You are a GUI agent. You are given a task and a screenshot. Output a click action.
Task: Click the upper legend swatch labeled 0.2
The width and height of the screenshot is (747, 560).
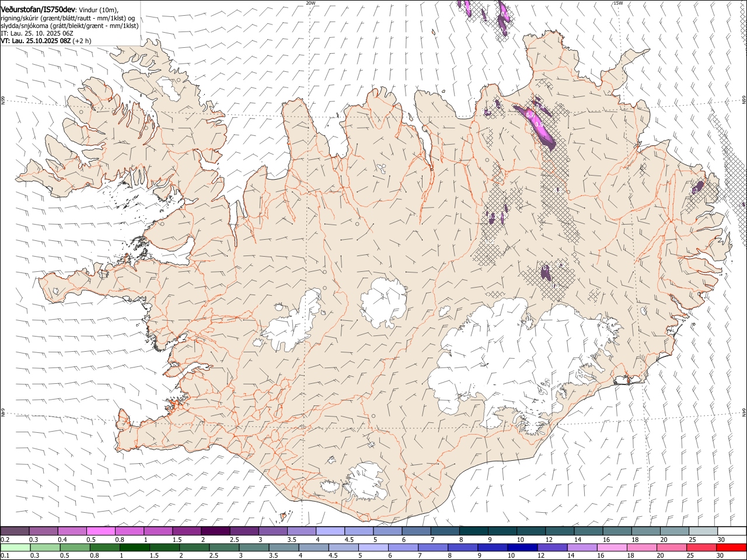(x=15, y=531)
